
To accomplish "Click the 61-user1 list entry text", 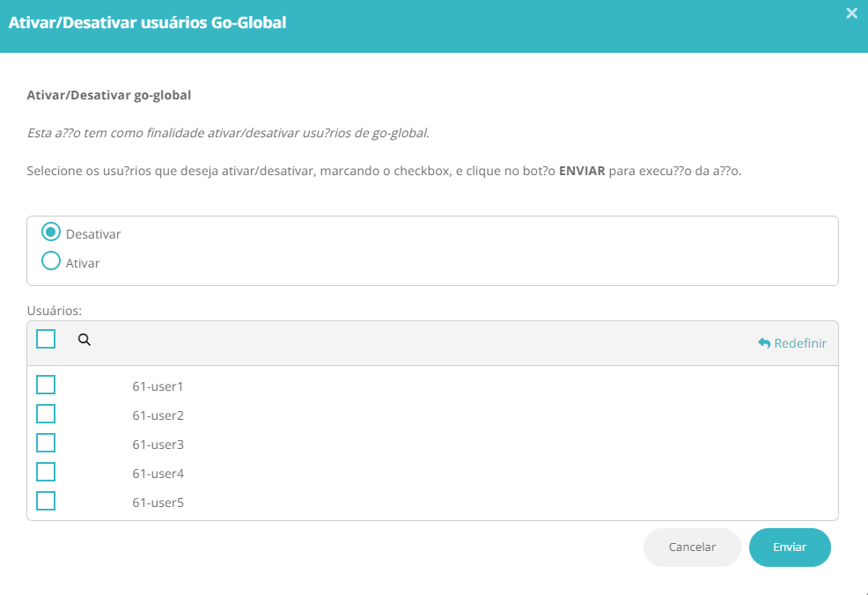I will pos(158,386).
